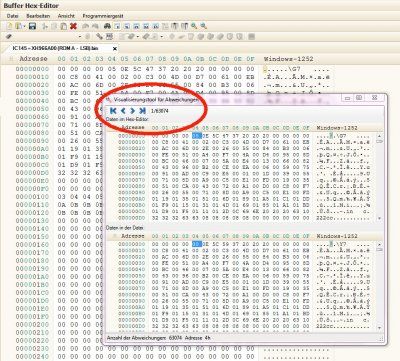Go to previous deviation arrow

(123, 111)
